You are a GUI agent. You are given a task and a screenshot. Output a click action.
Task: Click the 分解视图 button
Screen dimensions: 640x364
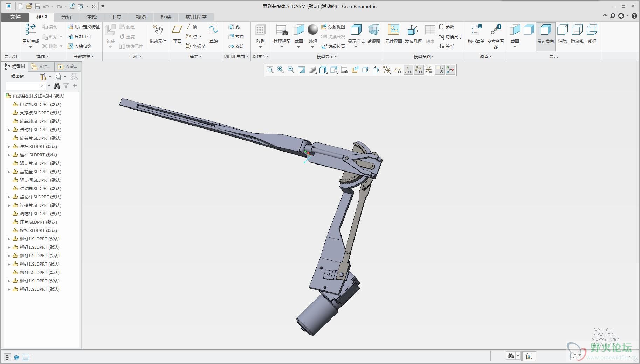[x=333, y=27]
